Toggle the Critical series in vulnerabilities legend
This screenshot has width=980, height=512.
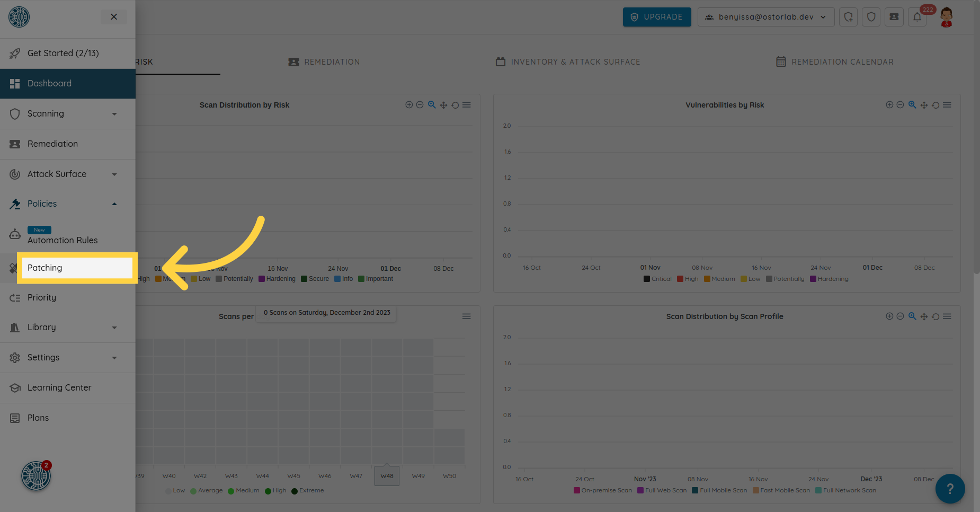click(657, 279)
